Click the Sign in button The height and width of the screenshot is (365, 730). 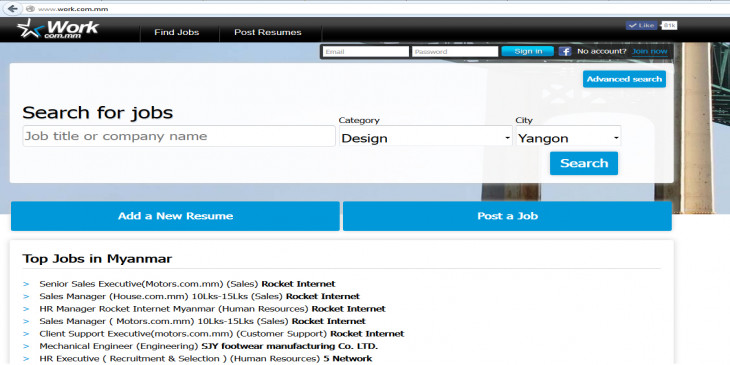pyautogui.click(x=528, y=51)
